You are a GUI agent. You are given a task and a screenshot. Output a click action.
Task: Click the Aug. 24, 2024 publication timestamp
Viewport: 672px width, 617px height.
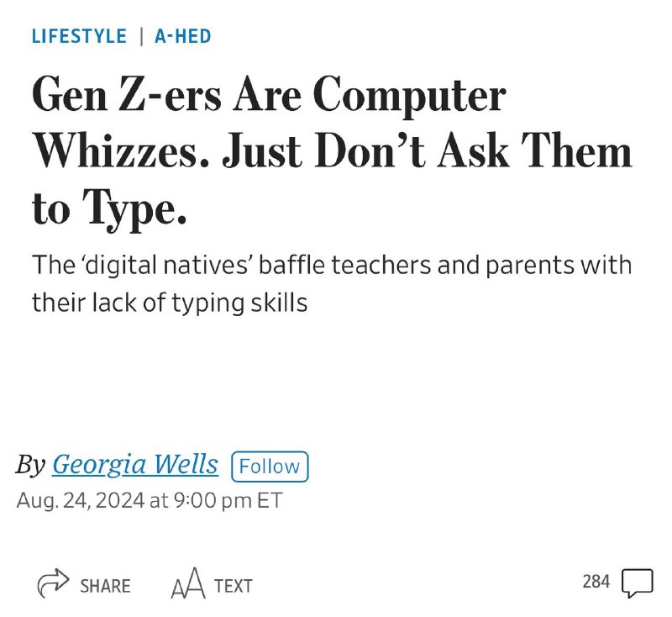[150, 500]
